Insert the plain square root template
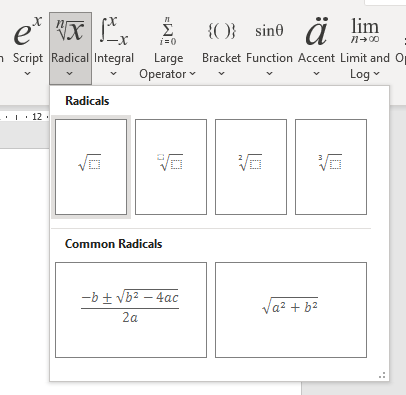 click(91, 167)
